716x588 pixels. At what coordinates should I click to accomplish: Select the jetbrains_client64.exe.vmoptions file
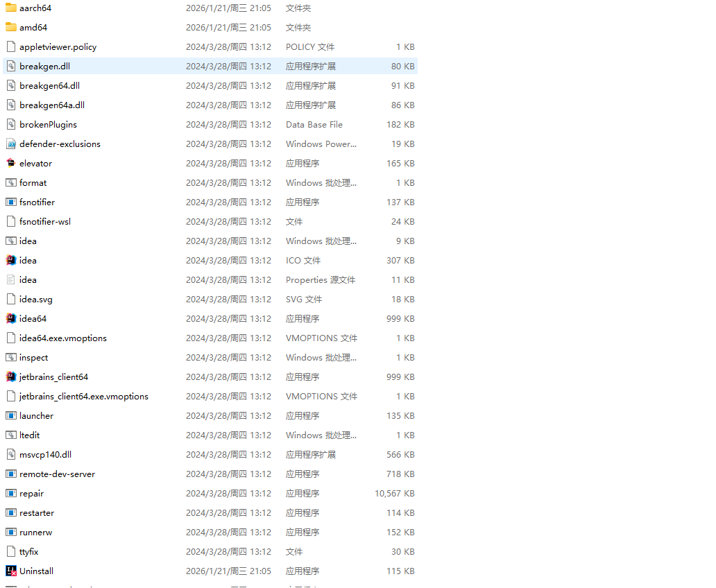pos(83,397)
